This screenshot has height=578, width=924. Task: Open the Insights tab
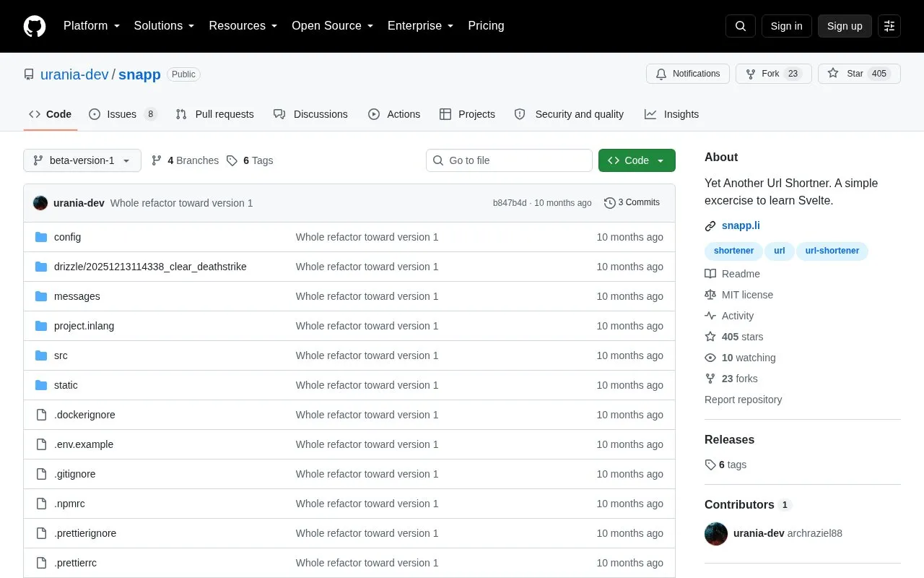coord(671,114)
